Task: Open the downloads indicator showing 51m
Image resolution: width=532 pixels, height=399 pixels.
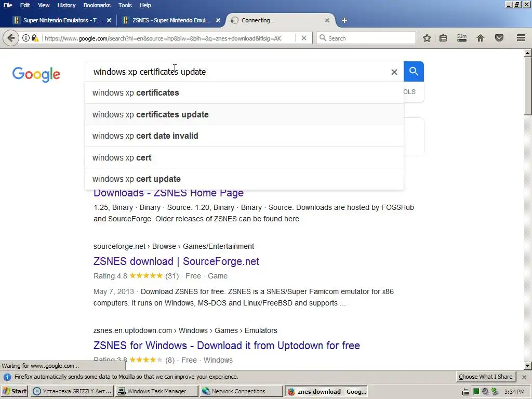Action: (x=461, y=38)
